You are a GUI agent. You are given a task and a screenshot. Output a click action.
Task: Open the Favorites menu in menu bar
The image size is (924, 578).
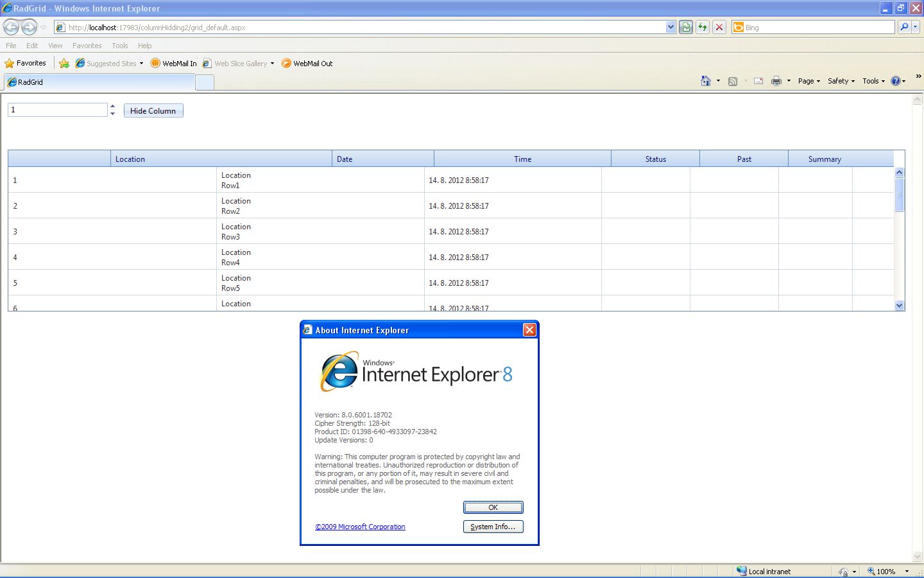87,46
